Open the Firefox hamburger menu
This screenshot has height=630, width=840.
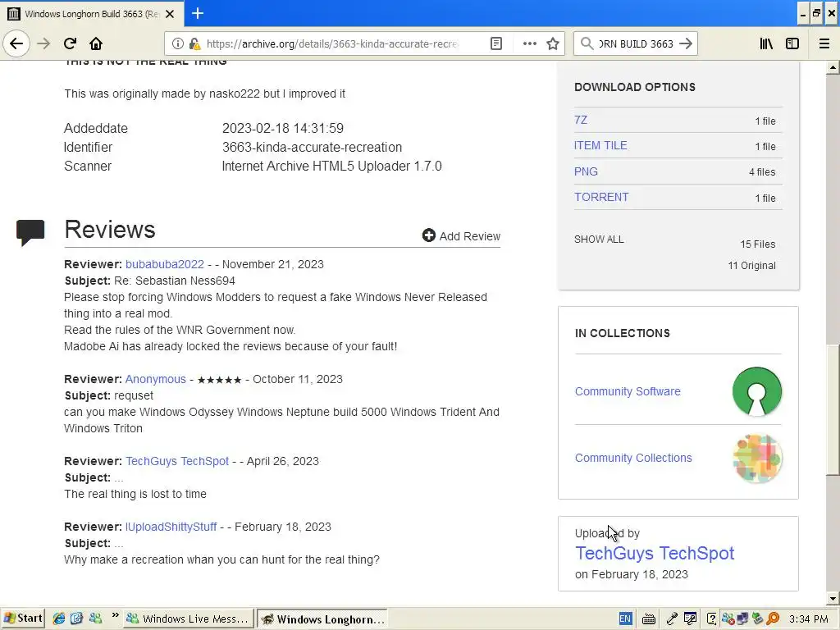coord(824,43)
